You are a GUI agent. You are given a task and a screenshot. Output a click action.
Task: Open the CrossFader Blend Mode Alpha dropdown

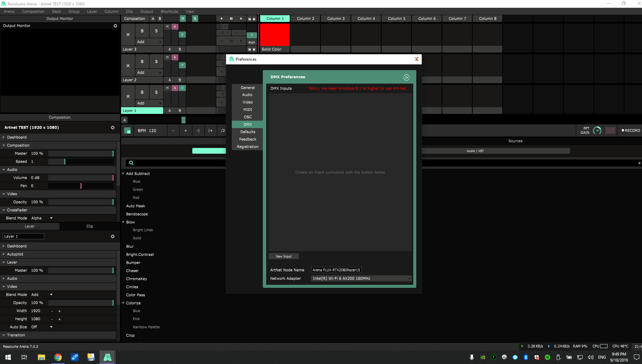pos(42,218)
